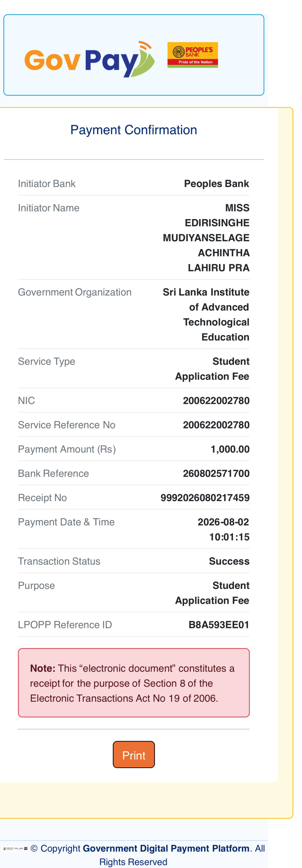Click the People's Bank logo

point(192,55)
